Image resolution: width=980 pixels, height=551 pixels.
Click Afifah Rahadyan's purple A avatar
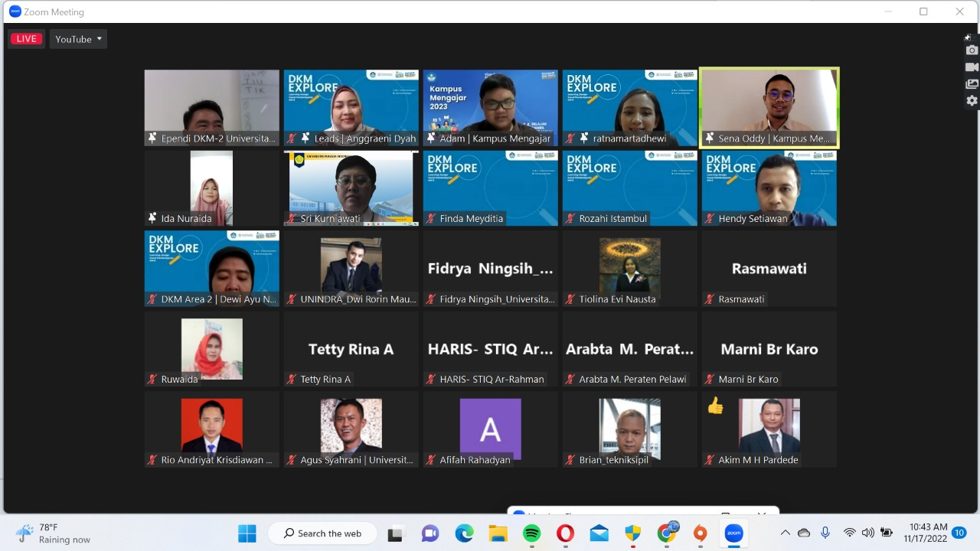491,429
